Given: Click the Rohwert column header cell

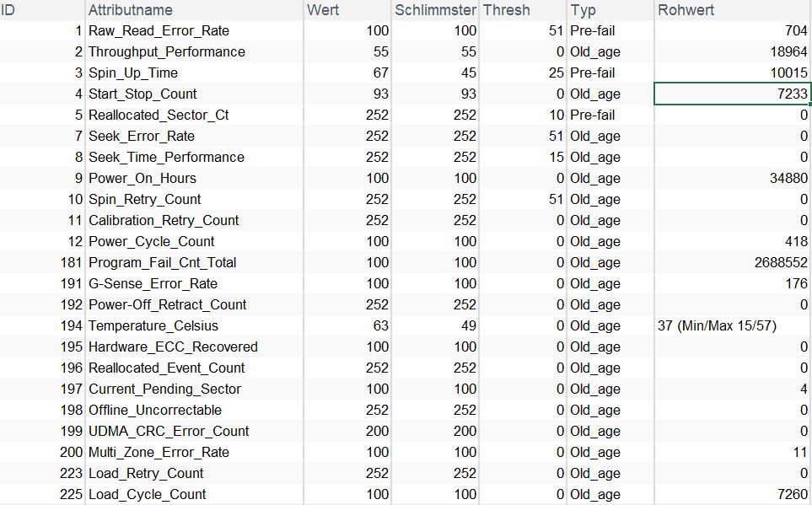Looking at the screenshot, I should point(685,10).
